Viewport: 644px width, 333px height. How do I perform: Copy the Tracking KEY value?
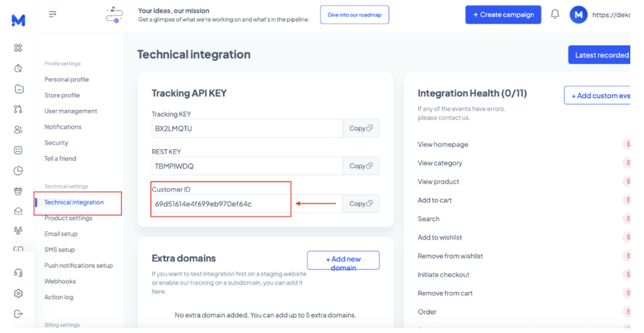pyautogui.click(x=361, y=128)
